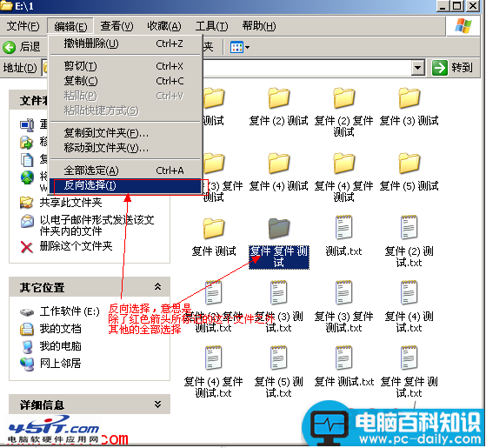The width and height of the screenshot is (486, 448).
Task: Select the 复件 (4) 测试 folder icon
Action: pos(278,163)
